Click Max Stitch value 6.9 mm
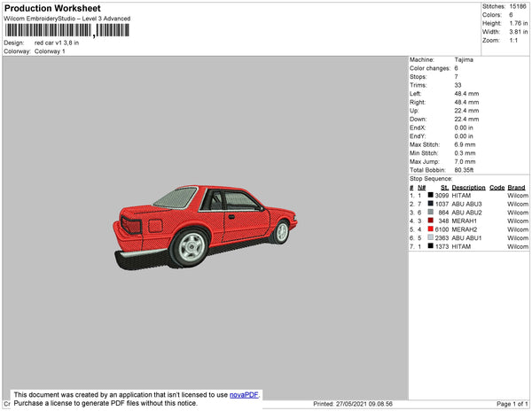Screen dimensions: 532x411 point(465,144)
